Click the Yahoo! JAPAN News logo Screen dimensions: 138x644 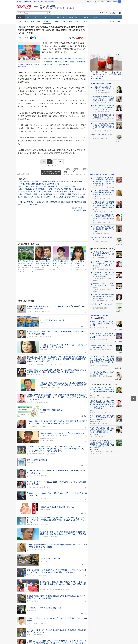[28, 7]
